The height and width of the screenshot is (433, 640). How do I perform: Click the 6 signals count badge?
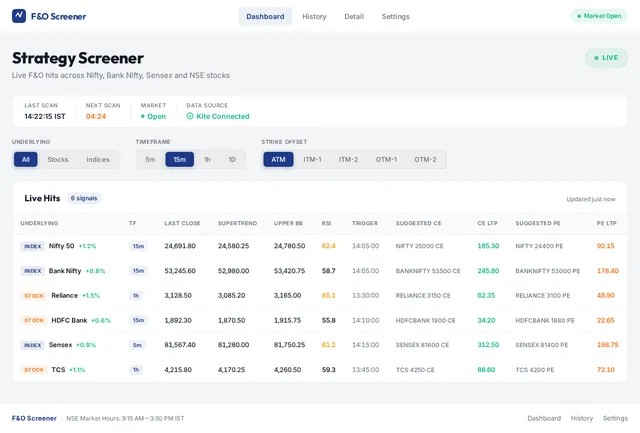point(84,198)
